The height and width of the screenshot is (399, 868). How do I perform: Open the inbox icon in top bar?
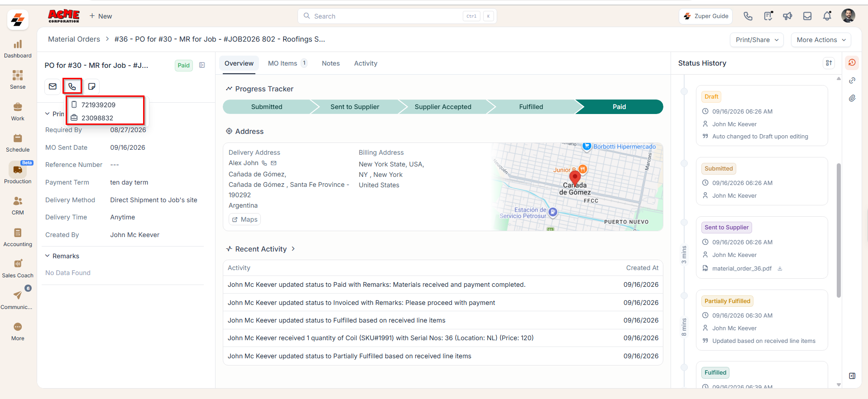(x=807, y=16)
